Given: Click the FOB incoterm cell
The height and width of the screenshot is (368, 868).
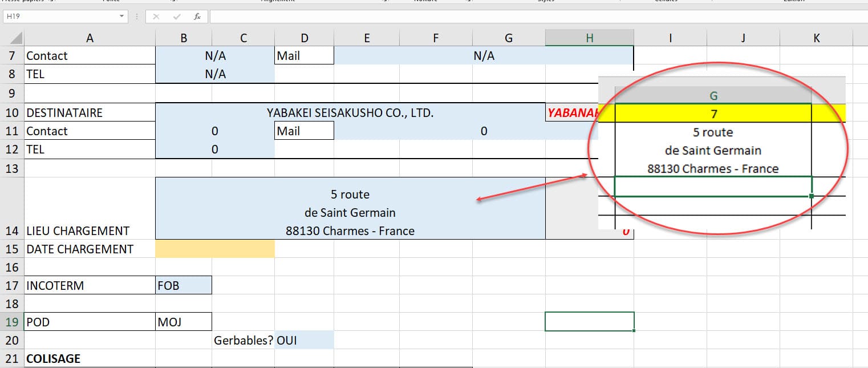Looking at the screenshot, I should click(183, 285).
